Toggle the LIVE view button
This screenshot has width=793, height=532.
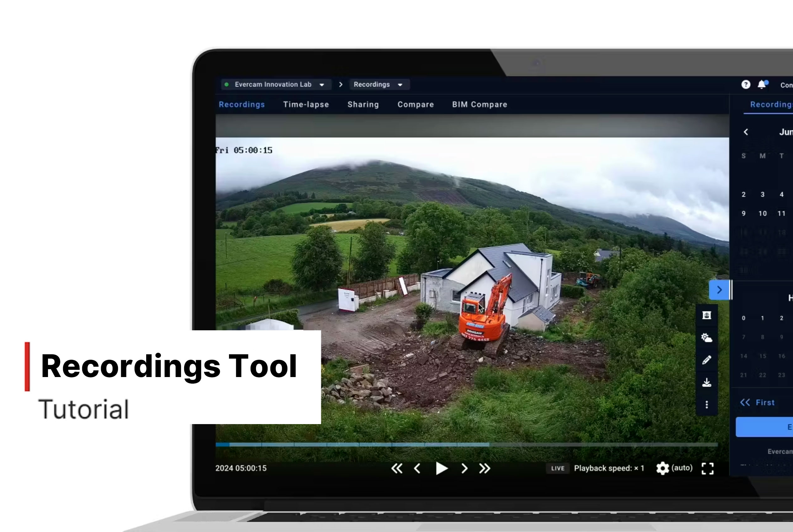557,469
